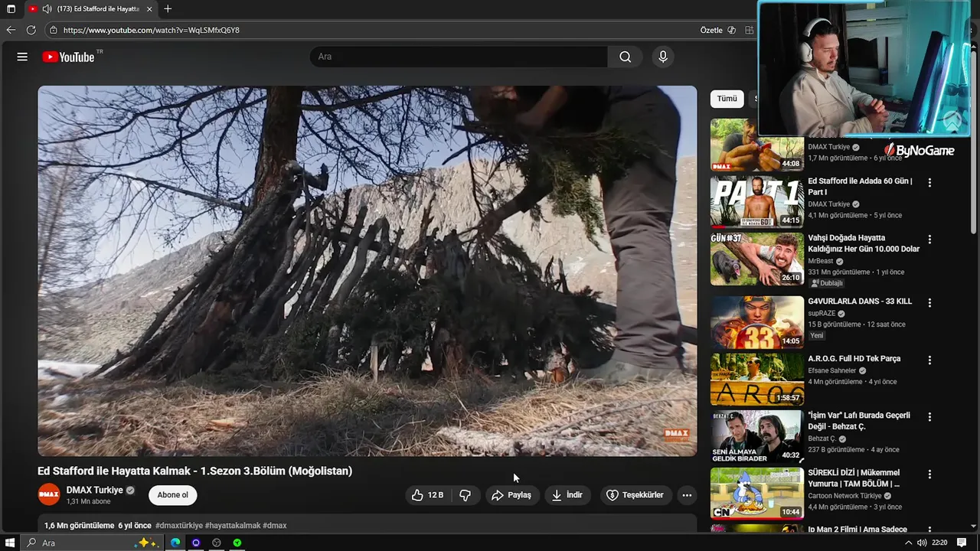
Task: Click the video title Ed Stafford ile Hayatta Kalmak
Action: point(195,471)
